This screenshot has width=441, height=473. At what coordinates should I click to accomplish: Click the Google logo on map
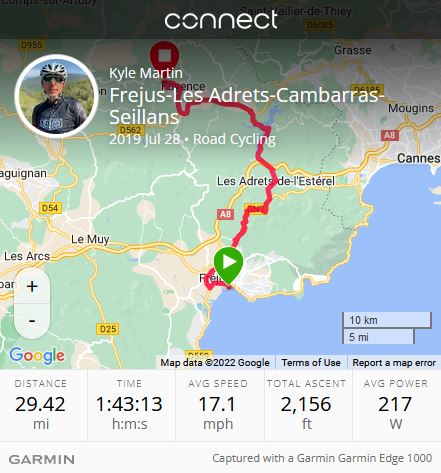tap(37, 356)
